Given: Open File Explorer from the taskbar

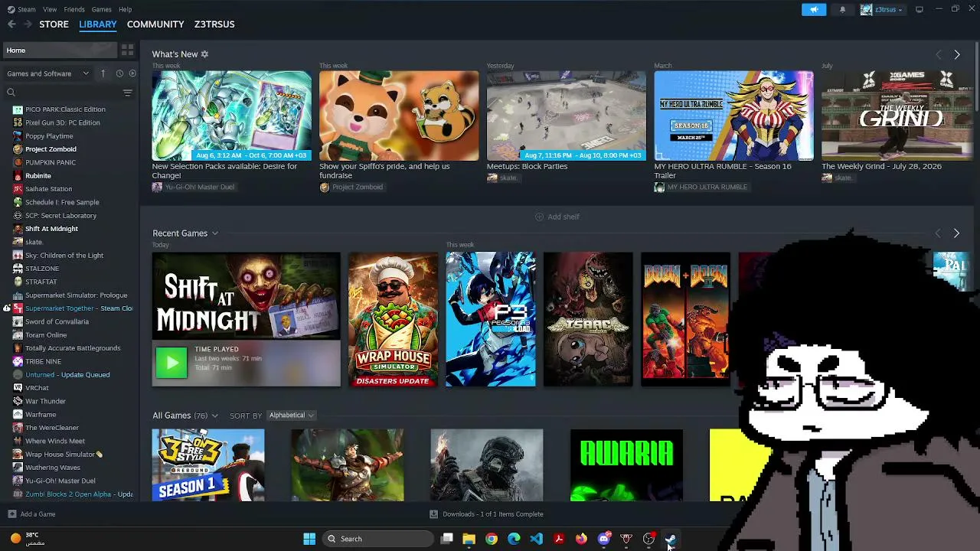Looking at the screenshot, I should pyautogui.click(x=469, y=539).
